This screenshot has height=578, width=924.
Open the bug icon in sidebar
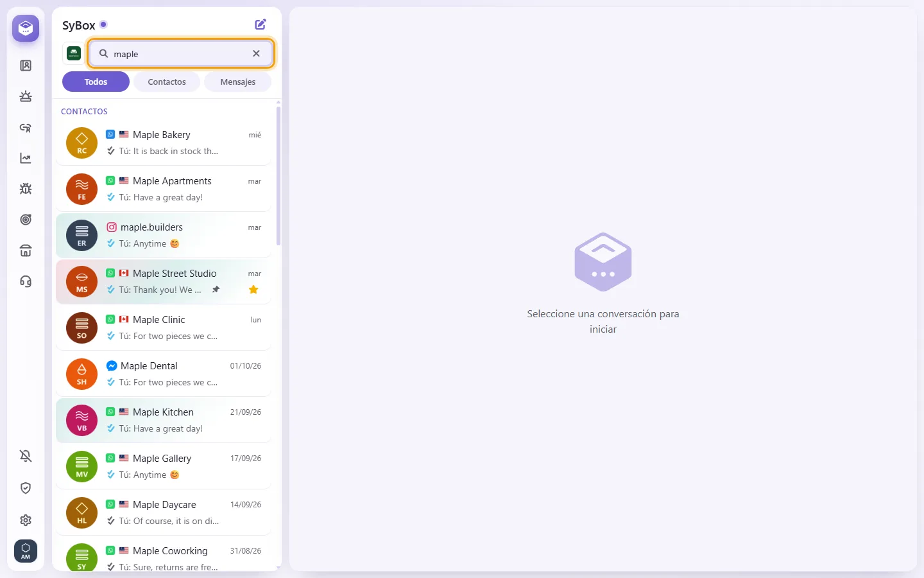(26, 189)
